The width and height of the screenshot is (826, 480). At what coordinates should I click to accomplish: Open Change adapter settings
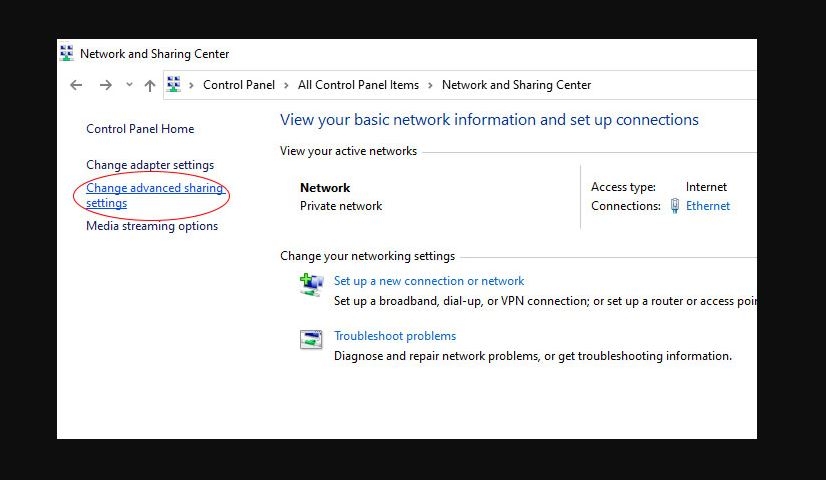(150, 165)
